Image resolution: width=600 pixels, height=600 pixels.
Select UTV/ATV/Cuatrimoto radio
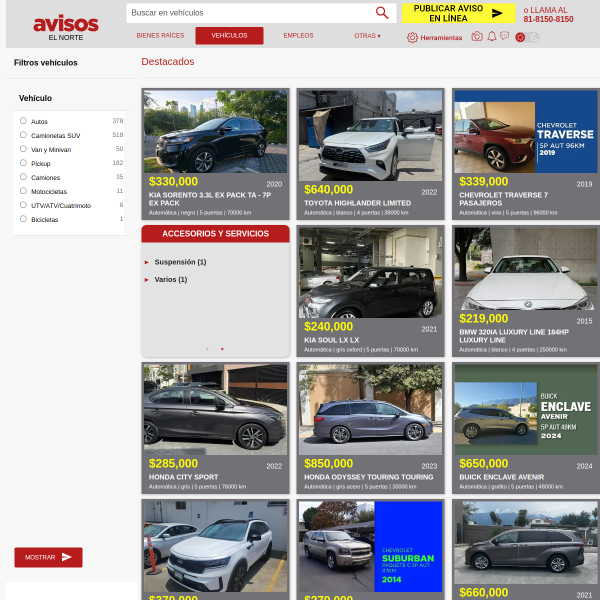23,205
